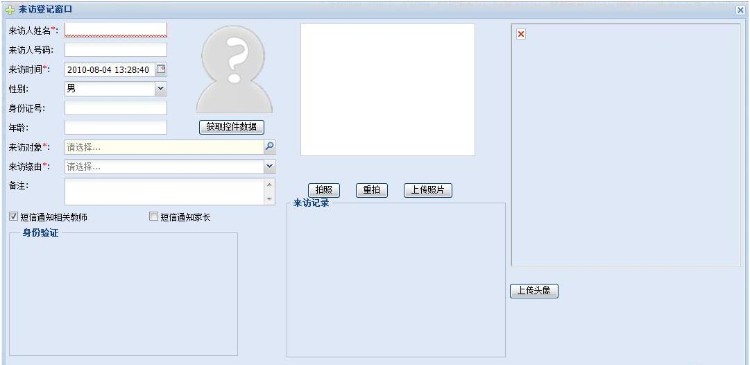Click the white camera preview area
This screenshot has width=750, height=365.
[387, 89]
